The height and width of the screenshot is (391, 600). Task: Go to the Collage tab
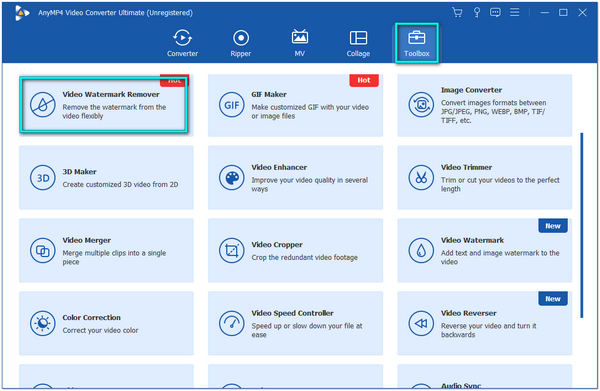point(358,43)
